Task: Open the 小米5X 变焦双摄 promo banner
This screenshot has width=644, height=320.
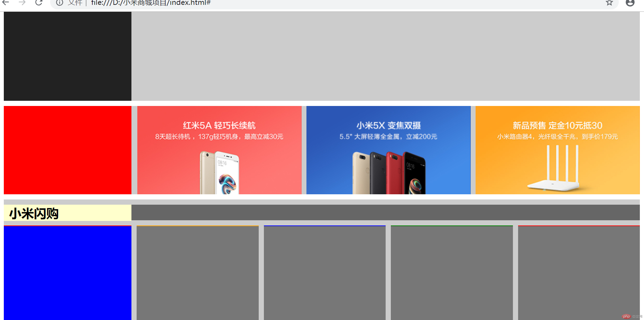Action: (x=388, y=150)
